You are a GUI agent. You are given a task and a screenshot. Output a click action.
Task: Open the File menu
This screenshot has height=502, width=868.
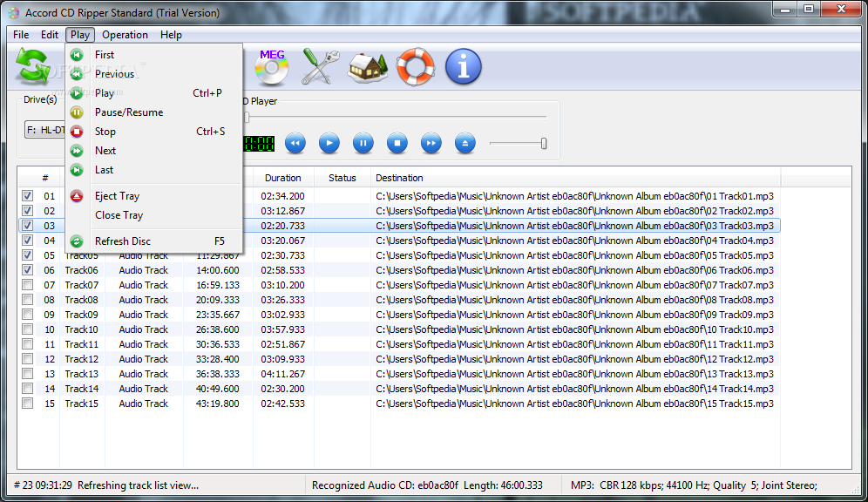(x=21, y=35)
